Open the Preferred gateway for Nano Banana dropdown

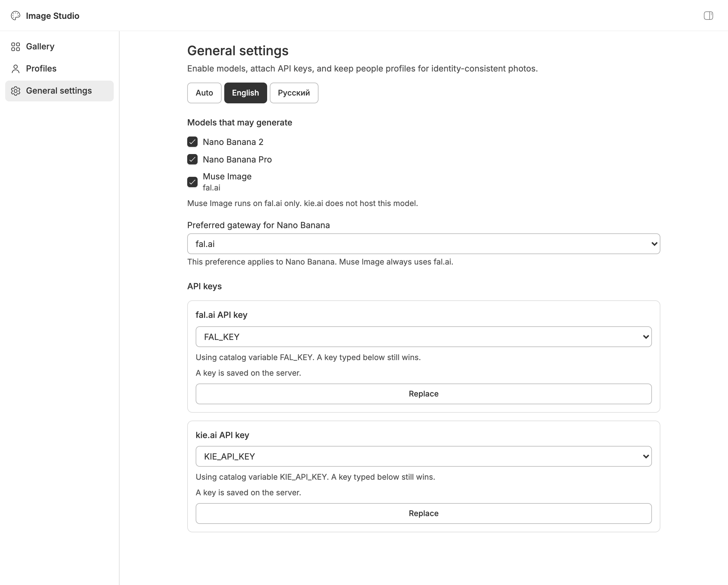pyautogui.click(x=423, y=244)
